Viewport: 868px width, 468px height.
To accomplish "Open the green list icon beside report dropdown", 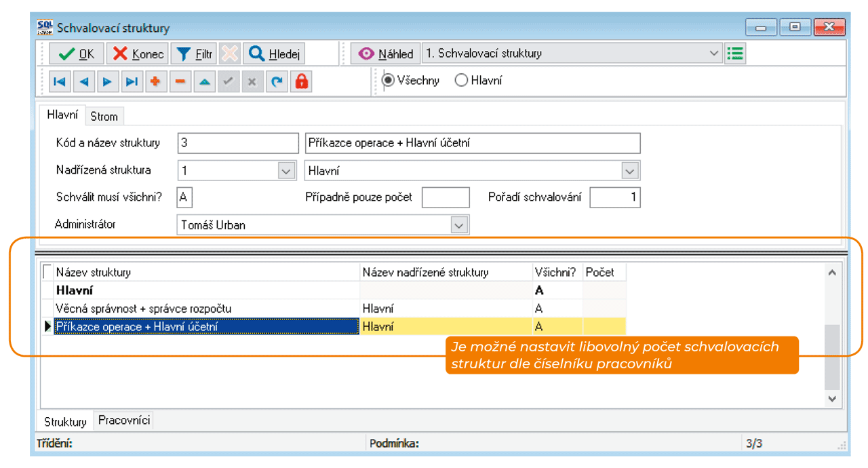I will pos(734,54).
